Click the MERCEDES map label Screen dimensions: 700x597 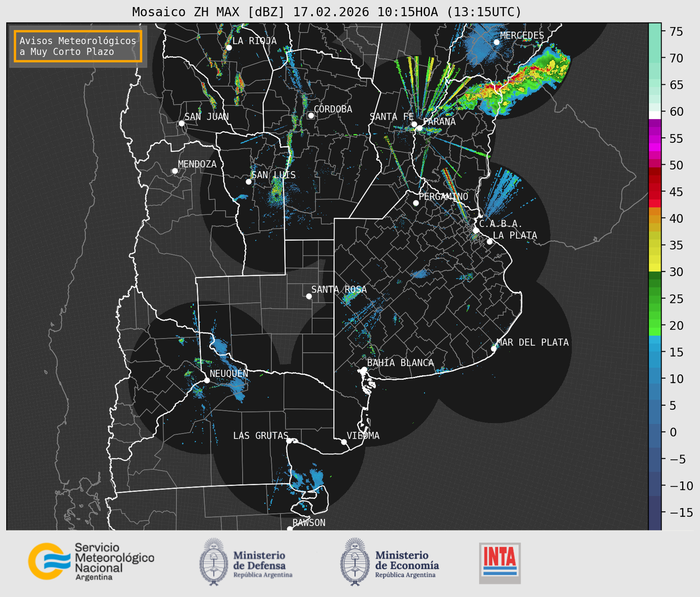tap(522, 36)
